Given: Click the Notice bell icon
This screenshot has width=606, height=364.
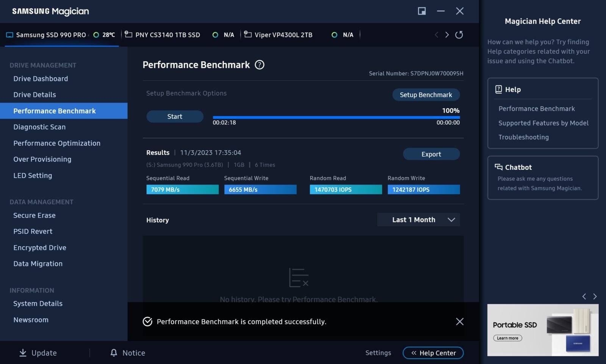Looking at the screenshot, I should tap(114, 353).
